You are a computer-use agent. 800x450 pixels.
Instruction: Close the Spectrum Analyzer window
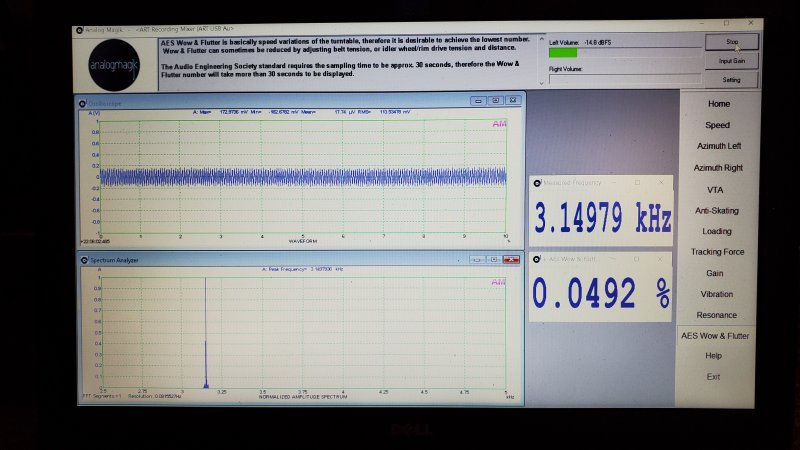[511, 260]
